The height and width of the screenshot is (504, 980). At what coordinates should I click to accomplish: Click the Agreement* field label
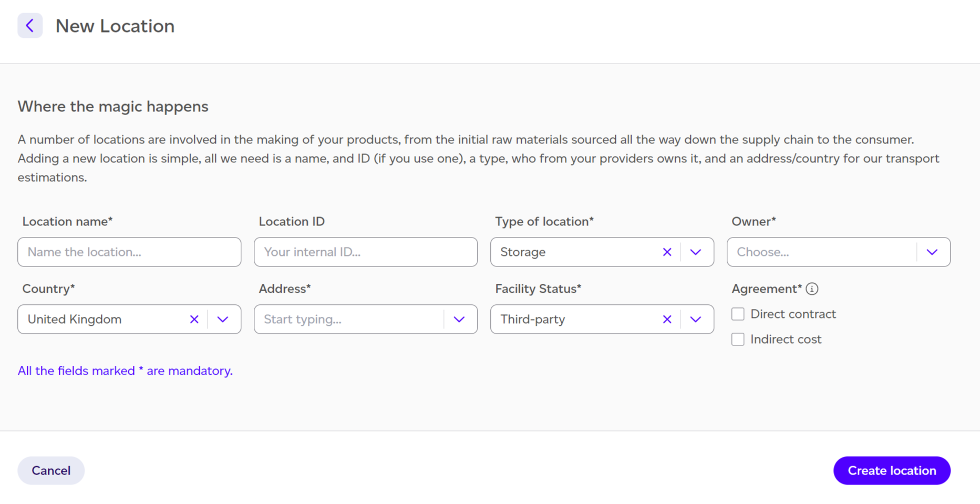tap(767, 289)
